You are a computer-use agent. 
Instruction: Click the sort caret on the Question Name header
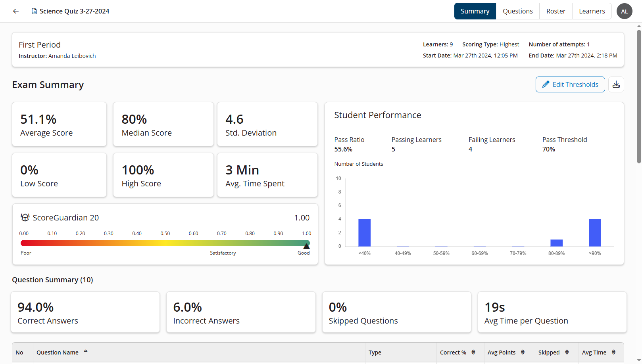click(86, 350)
